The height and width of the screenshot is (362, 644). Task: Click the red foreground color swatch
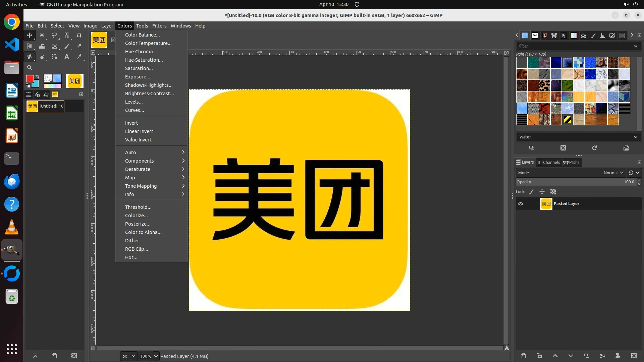click(30, 79)
